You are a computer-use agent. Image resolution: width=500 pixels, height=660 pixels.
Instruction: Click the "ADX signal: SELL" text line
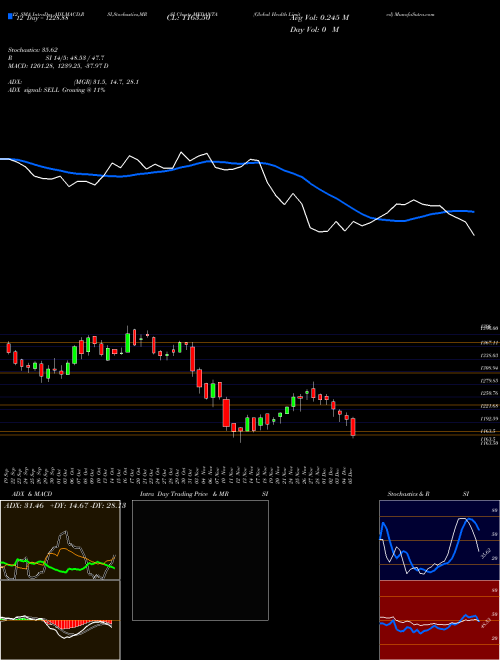coord(56,90)
